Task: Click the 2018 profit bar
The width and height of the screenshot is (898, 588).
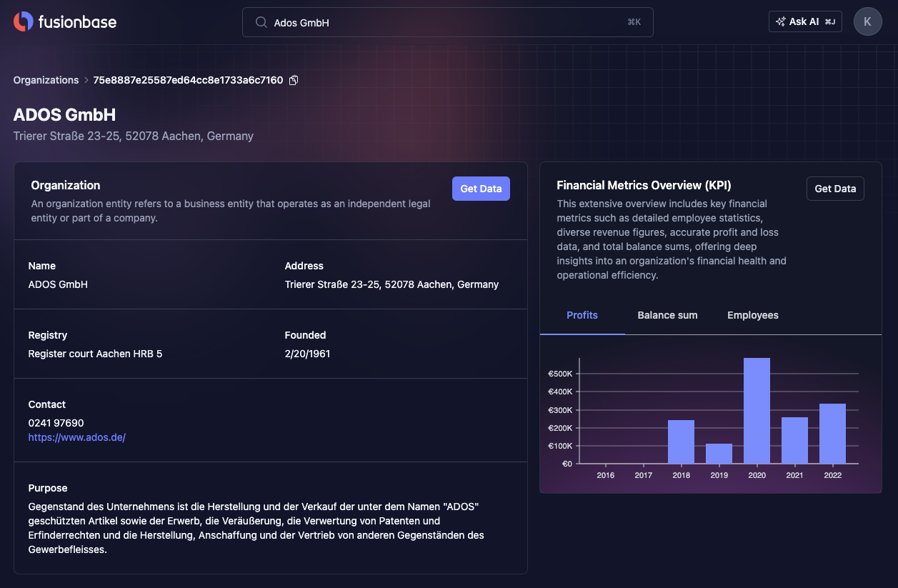Action: coord(681,442)
